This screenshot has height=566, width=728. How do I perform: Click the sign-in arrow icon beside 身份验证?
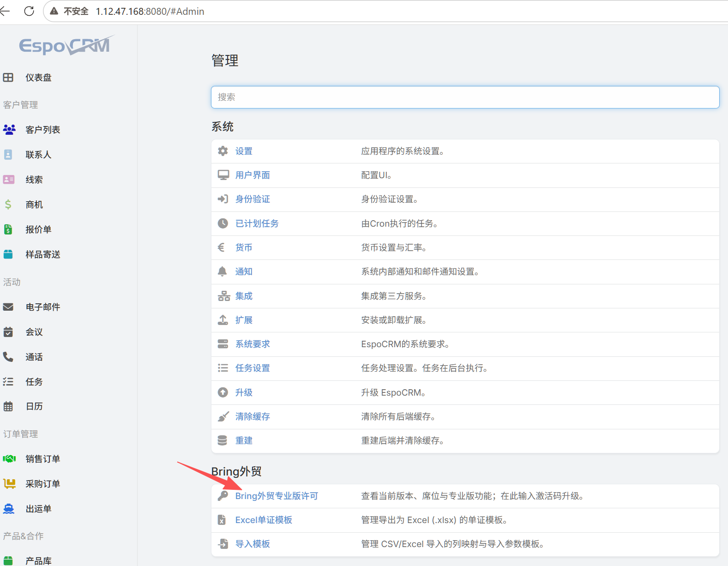point(223,199)
